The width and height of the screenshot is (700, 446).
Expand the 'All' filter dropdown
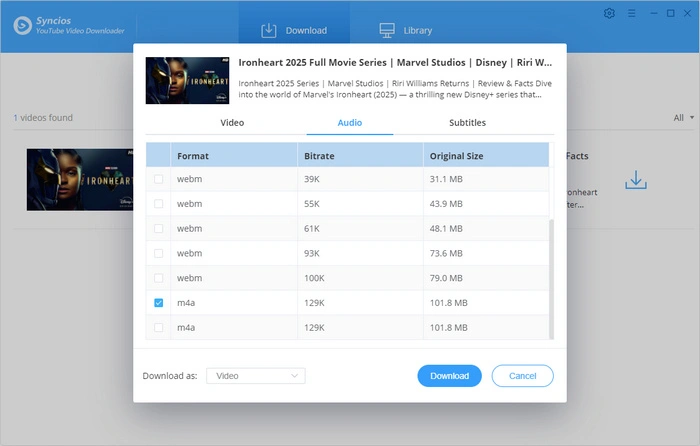[684, 118]
